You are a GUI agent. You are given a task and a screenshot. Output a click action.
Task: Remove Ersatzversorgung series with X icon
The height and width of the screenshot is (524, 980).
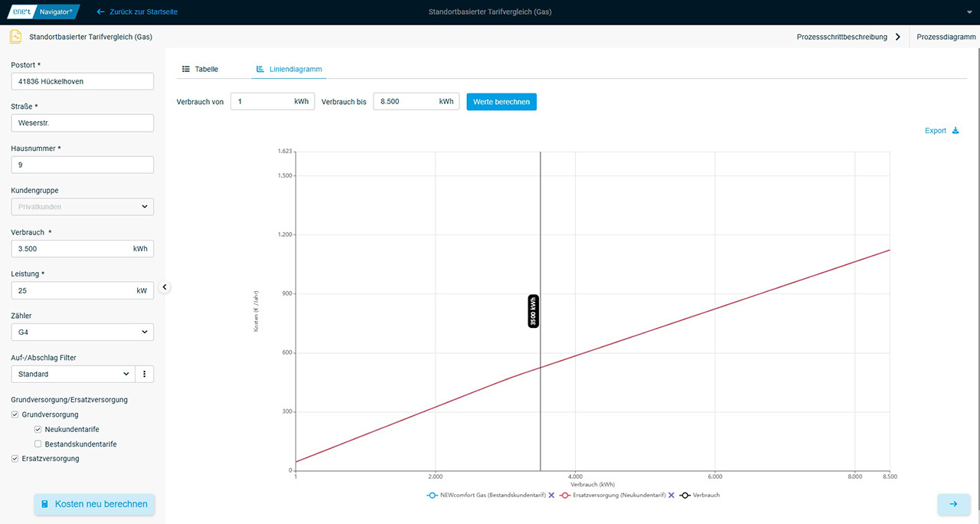click(x=671, y=496)
